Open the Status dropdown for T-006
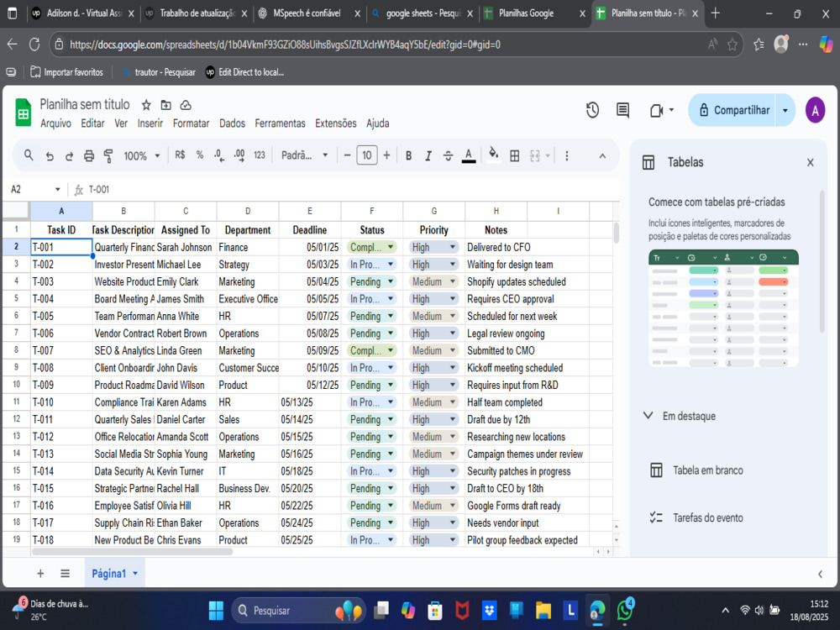This screenshot has width=840, height=630. (391, 333)
